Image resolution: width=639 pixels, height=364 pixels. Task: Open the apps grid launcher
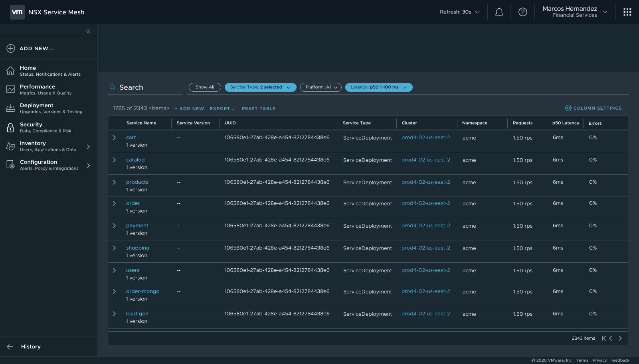point(627,12)
